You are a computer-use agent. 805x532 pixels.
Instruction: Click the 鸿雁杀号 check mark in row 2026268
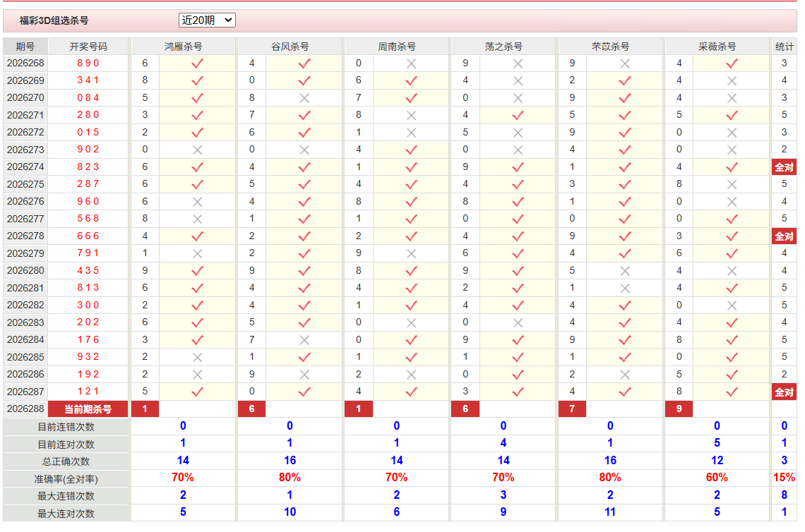pos(197,64)
